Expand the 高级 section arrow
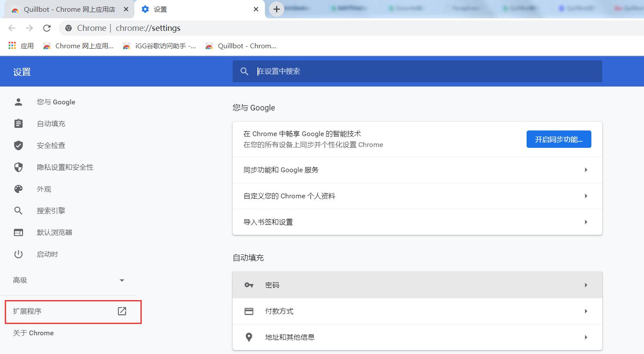This screenshot has height=354, width=644. (x=122, y=280)
